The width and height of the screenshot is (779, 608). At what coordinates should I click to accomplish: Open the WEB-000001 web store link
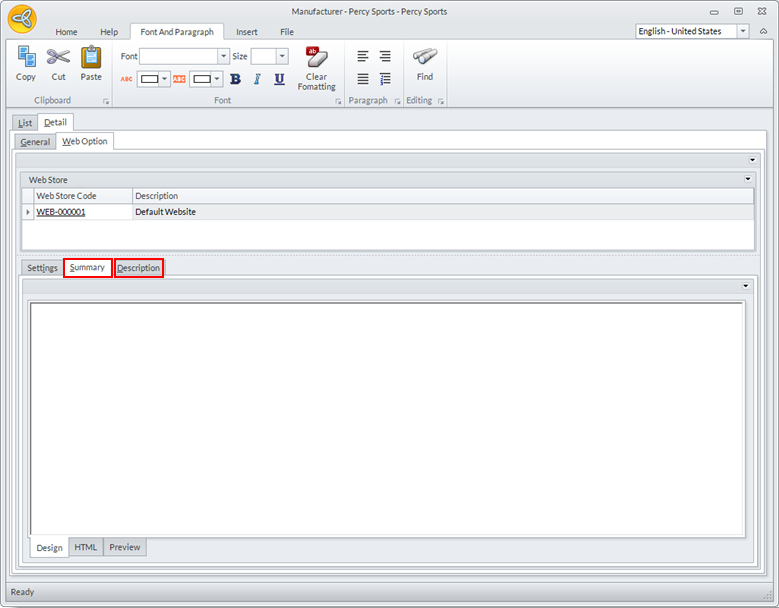(61, 212)
